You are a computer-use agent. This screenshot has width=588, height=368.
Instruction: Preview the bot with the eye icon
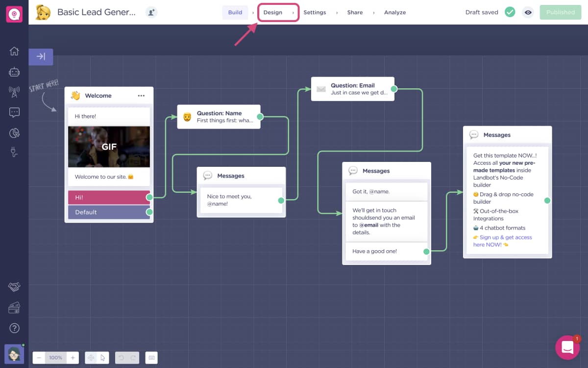point(528,12)
